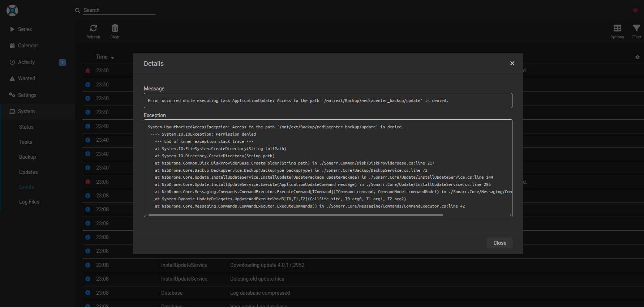
Task: Go to Activity in the sidebar
Action: pos(26,62)
